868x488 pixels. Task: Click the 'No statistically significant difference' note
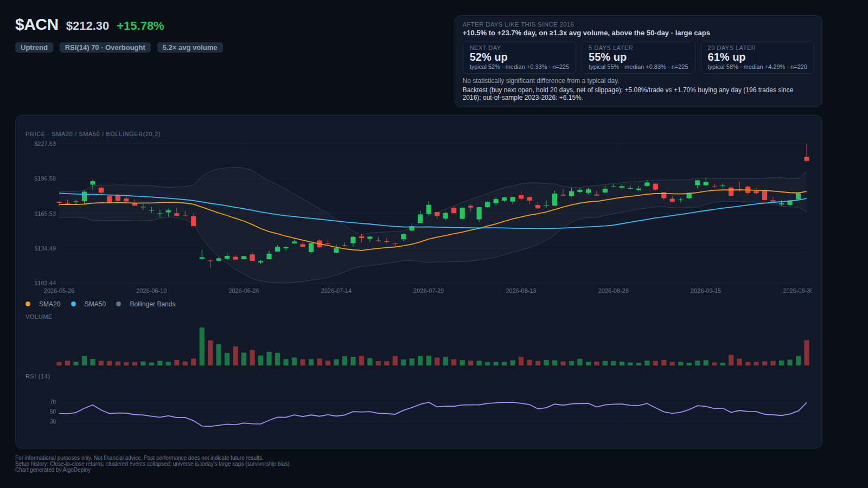(541, 81)
